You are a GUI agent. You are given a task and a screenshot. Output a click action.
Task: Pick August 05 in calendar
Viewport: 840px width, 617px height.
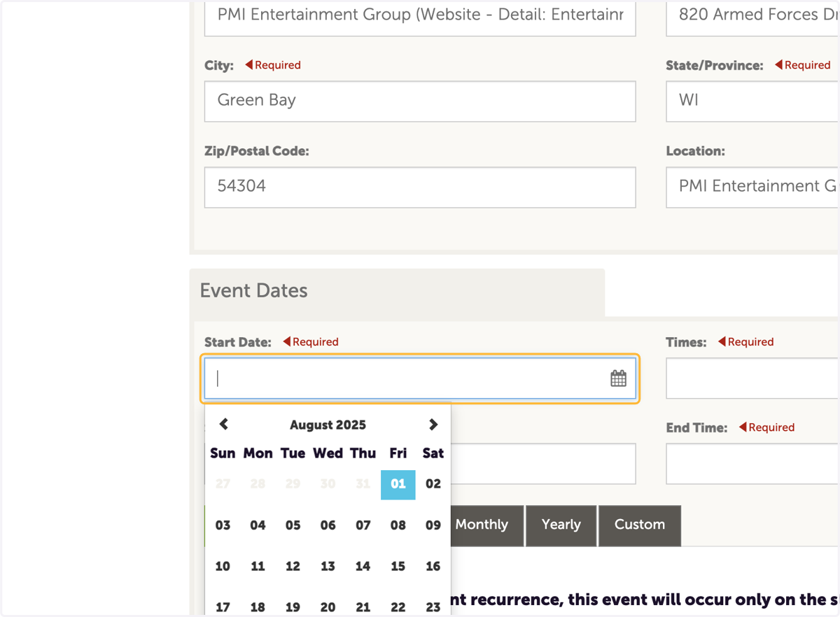293,525
